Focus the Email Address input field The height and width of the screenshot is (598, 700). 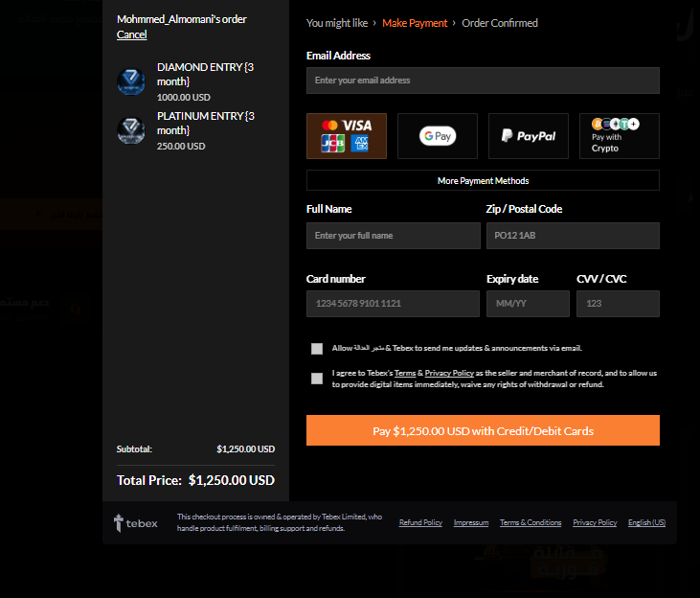click(x=483, y=80)
